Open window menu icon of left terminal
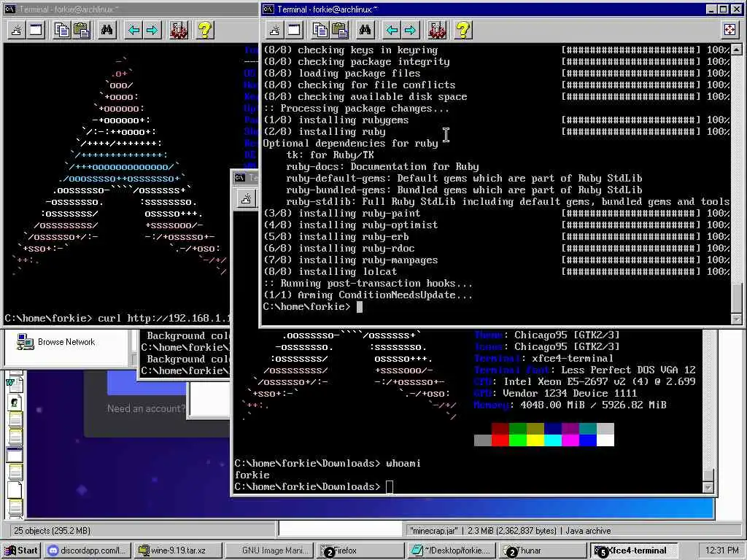 pos(10,9)
